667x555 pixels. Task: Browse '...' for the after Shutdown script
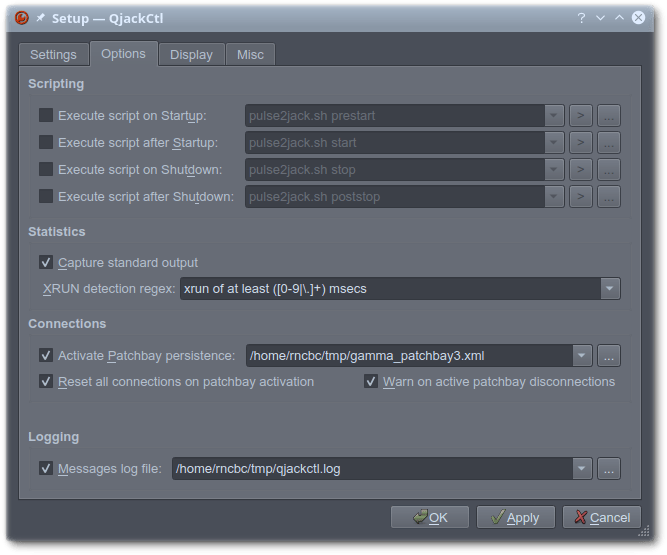(609, 196)
